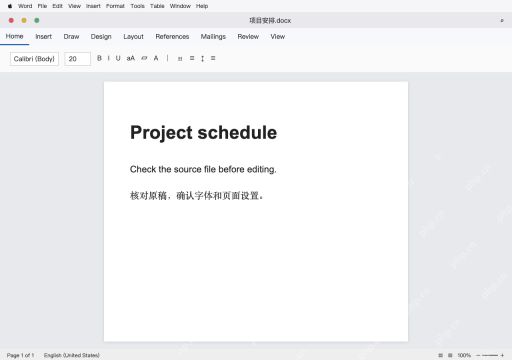This screenshot has width=512, height=360.
Task: Open the line spacing arrows icon
Action: click(x=202, y=59)
